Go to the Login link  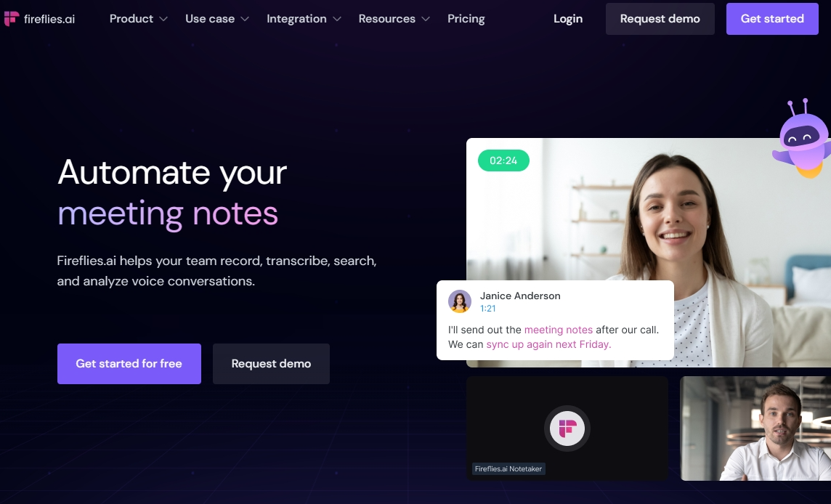(x=568, y=19)
